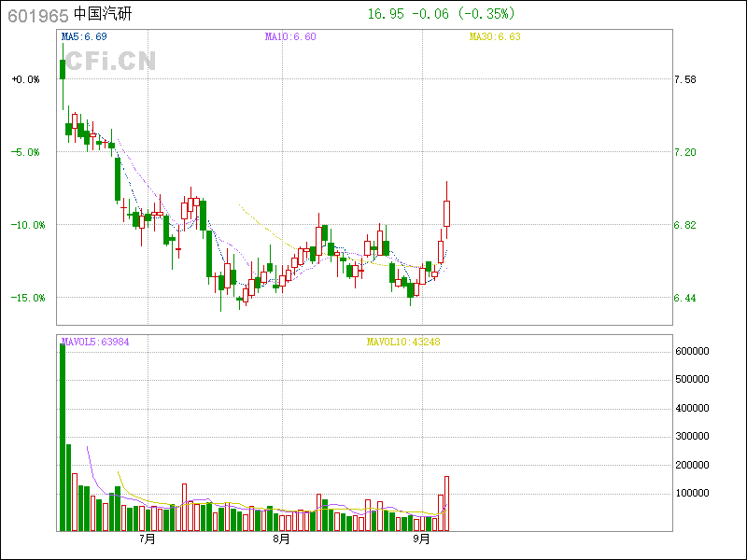Select the MAVOL5:63984 volume label

point(94,342)
